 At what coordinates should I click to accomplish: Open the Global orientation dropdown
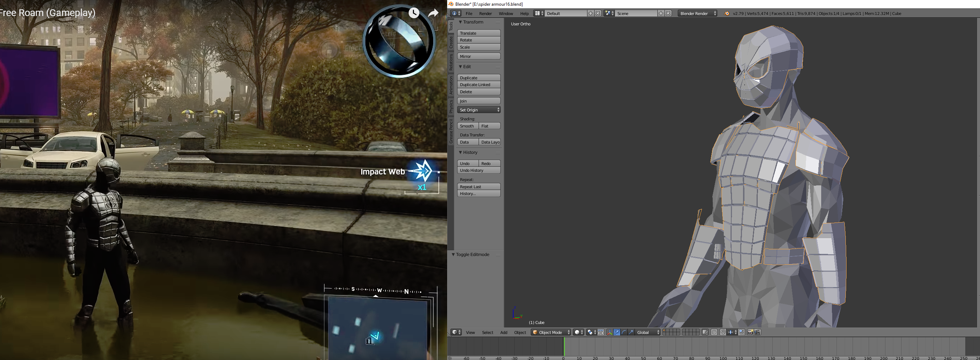(x=648, y=332)
